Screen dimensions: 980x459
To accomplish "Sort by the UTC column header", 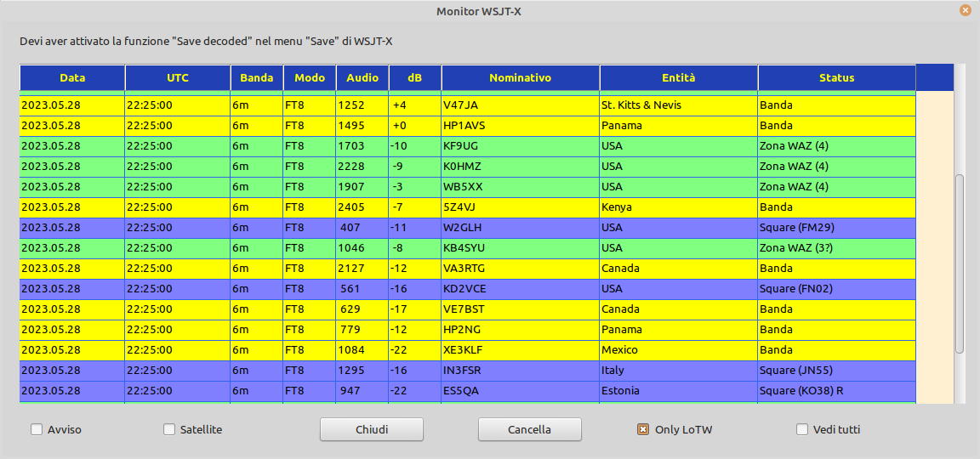I will pos(178,78).
